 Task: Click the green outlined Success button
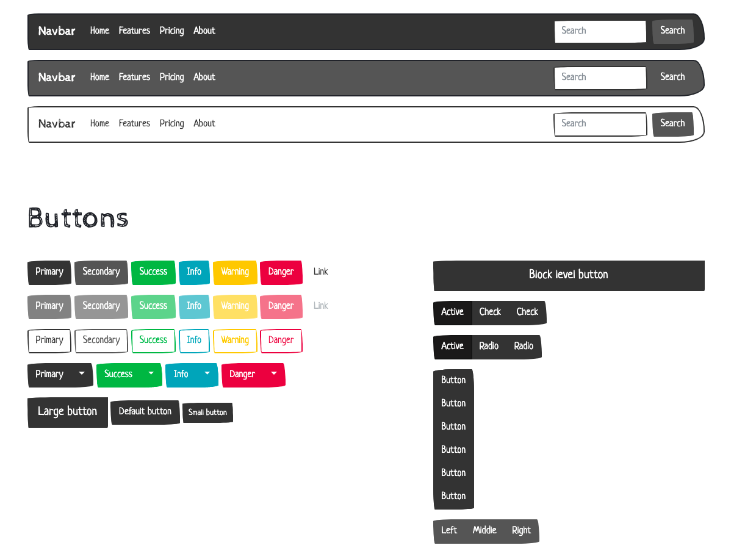click(x=153, y=341)
